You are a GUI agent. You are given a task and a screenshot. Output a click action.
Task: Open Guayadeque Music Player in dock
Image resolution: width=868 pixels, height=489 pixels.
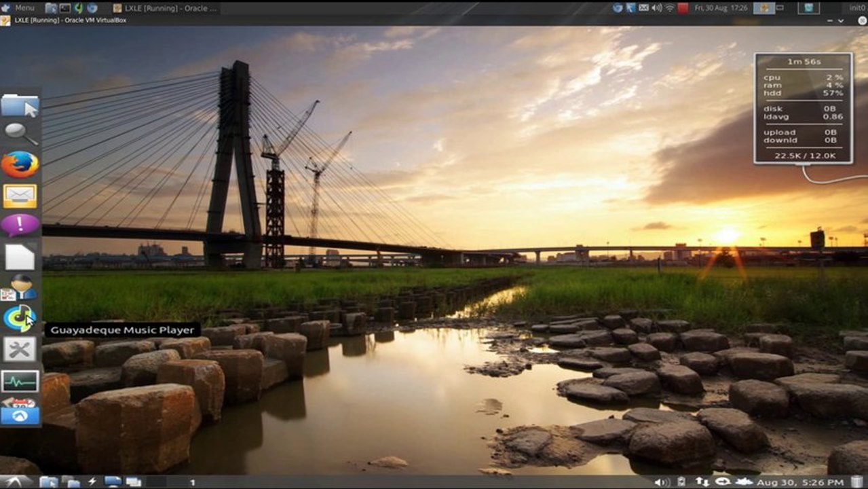[x=20, y=318]
